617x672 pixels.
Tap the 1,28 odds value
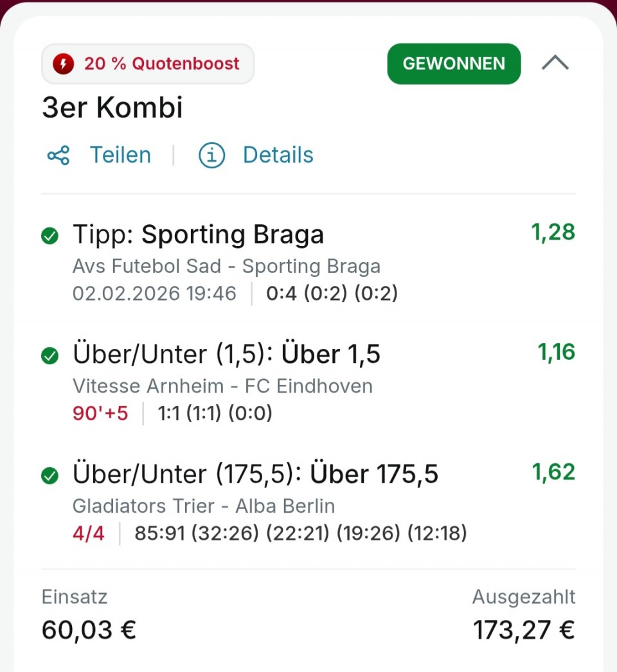click(x=553, y=233)
